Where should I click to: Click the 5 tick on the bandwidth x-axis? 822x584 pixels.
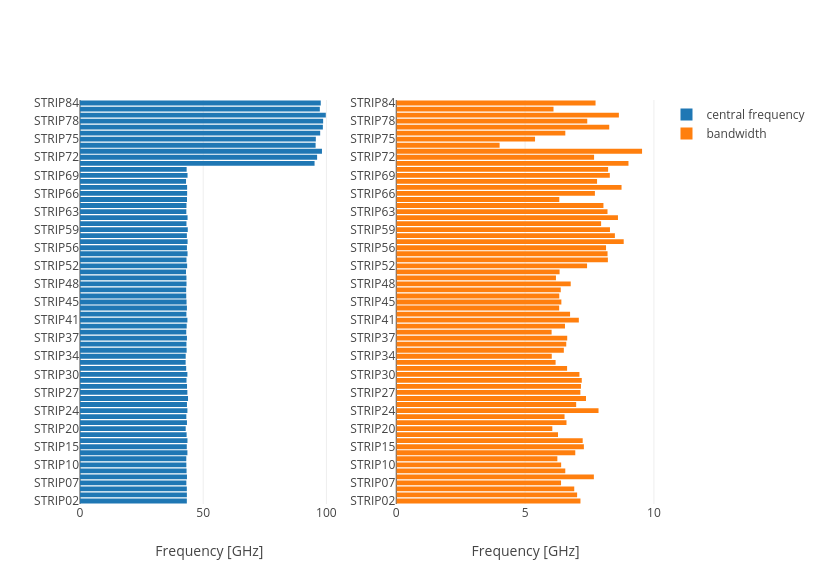point(525,513)
